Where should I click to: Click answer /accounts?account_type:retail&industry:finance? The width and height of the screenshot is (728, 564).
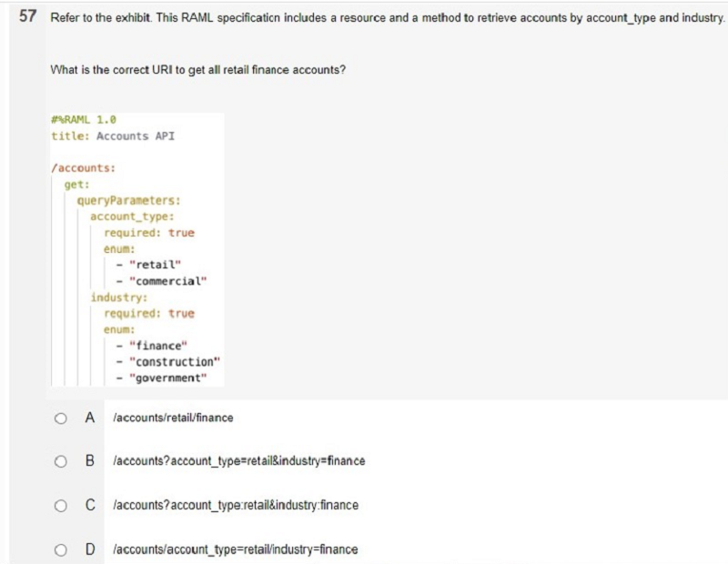(236, 505)
